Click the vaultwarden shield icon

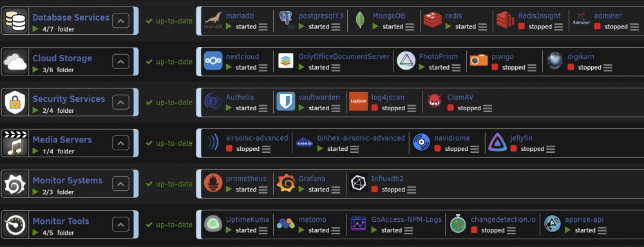(285, 101)
